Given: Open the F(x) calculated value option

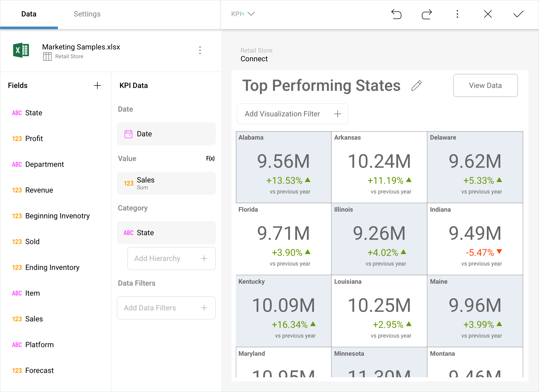Looking at the screenshot, I should tap(210, 159).
